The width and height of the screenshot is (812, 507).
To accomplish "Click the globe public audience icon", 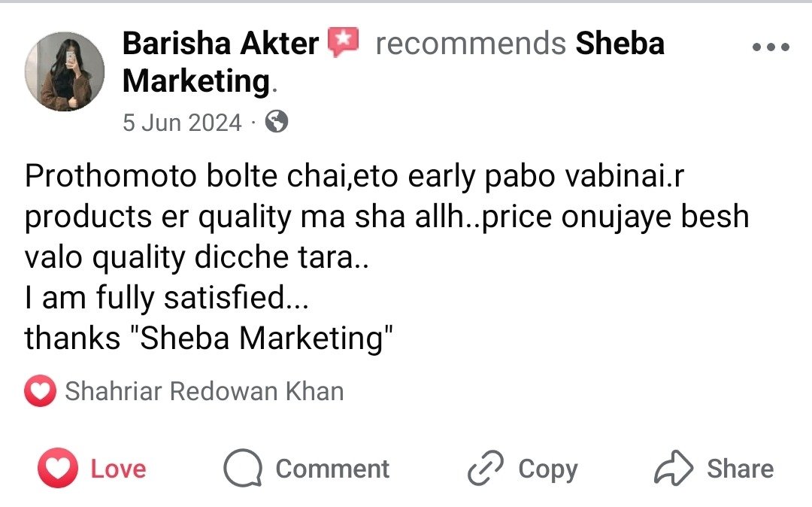I will (x=277, y=121).
